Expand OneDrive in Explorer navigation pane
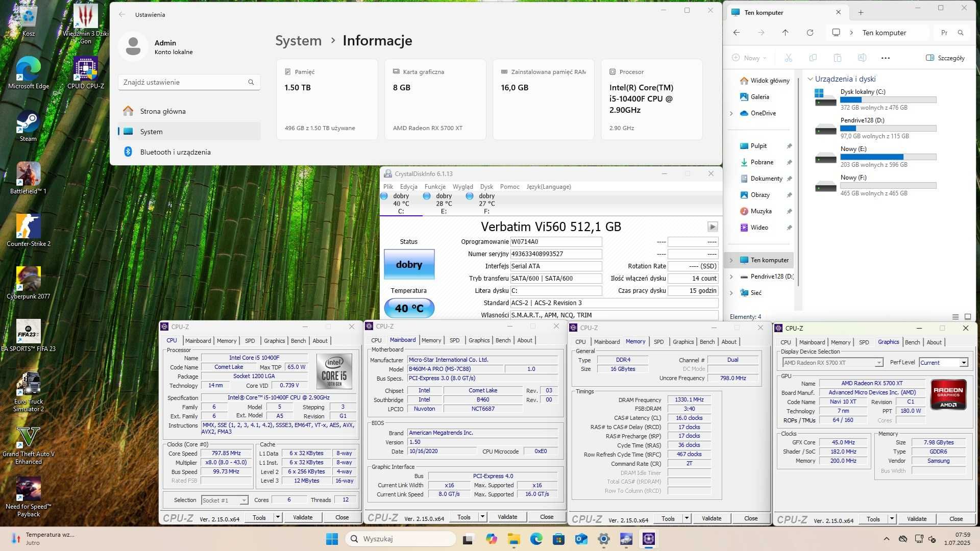This screenshot has width=980, height=551. 731,113
